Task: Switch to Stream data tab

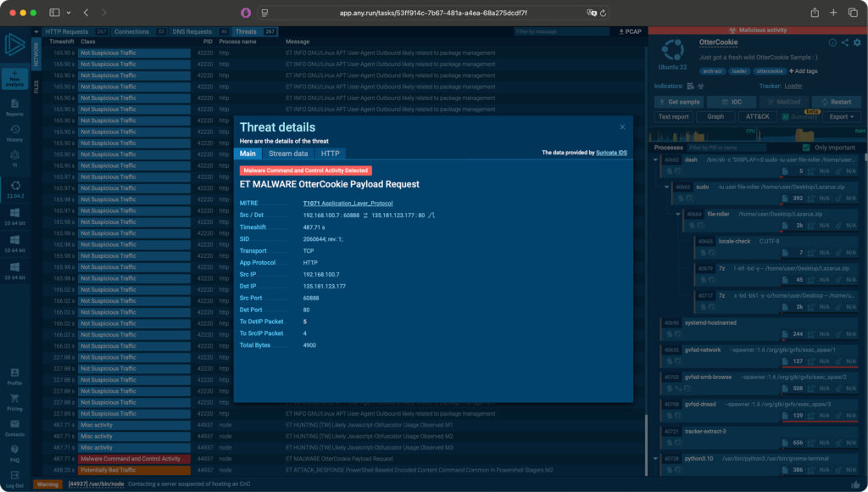Action: (x=287, y=154)
